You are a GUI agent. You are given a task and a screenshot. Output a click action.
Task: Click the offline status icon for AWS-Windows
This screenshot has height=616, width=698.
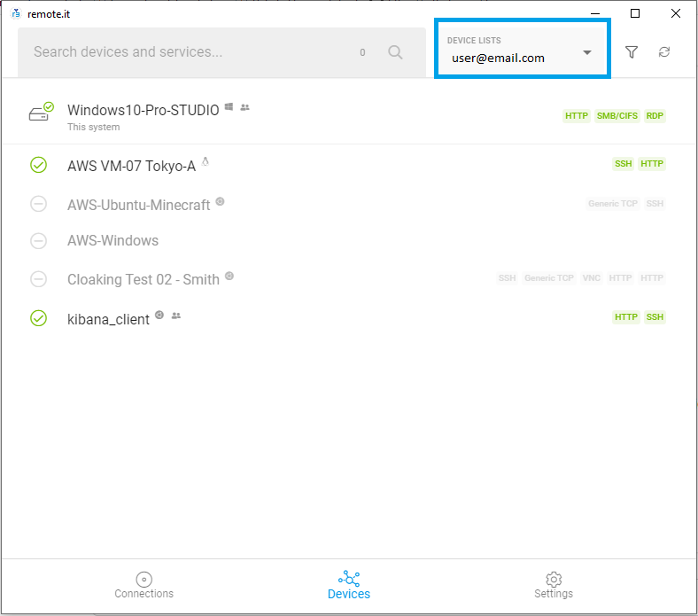coord(39,240)
